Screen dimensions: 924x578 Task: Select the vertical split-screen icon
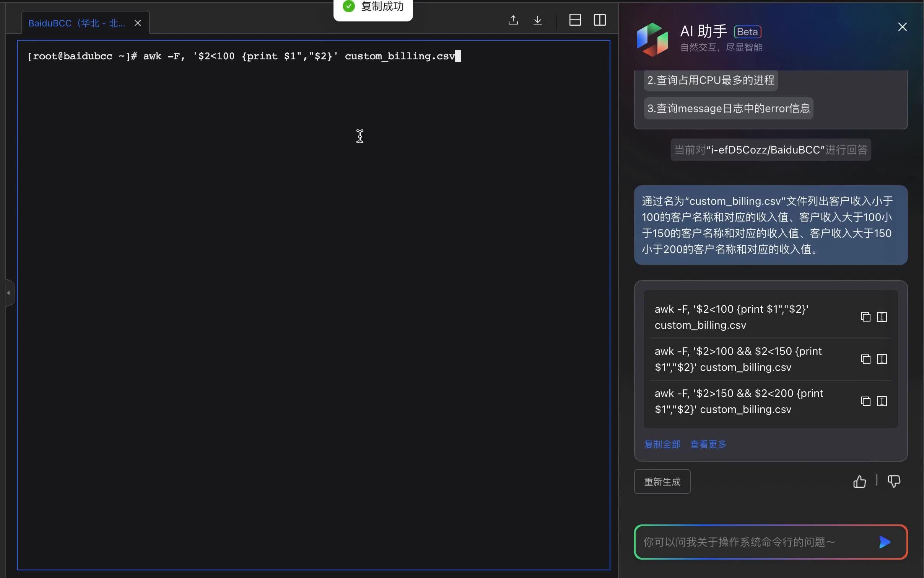600,20
